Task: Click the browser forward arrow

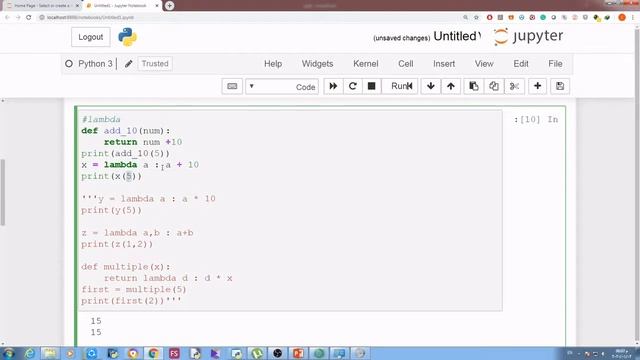Action: pyautogui.click(x=18, y=17)
